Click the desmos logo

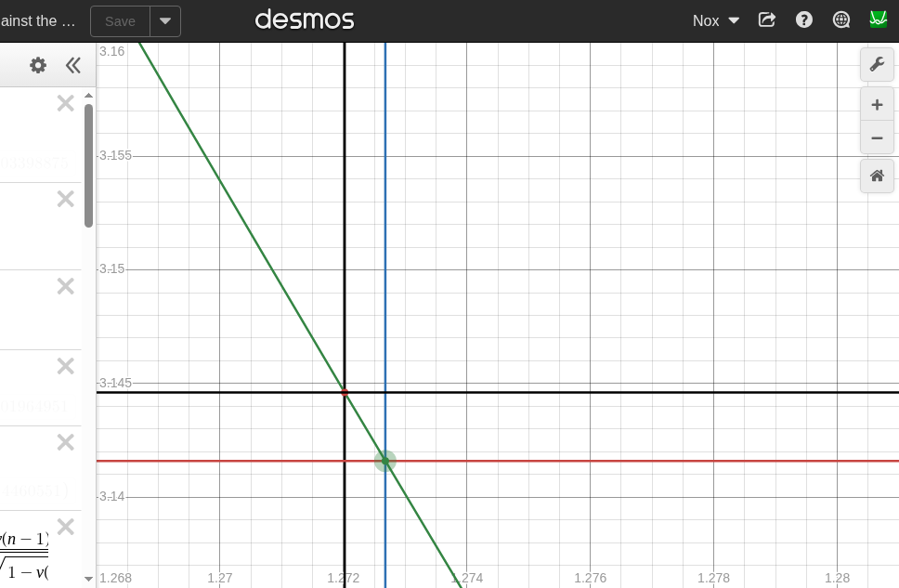305,20
